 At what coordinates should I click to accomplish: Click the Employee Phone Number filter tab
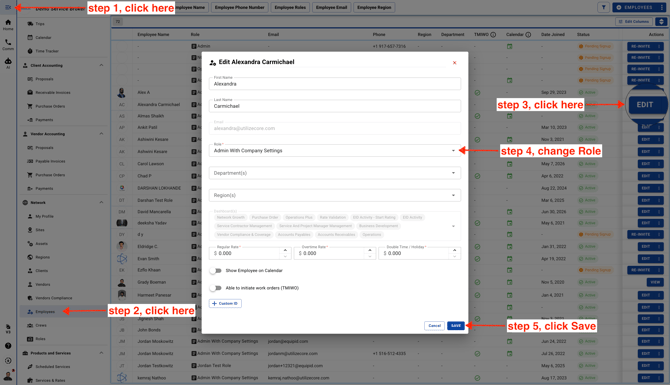(239, 7)
